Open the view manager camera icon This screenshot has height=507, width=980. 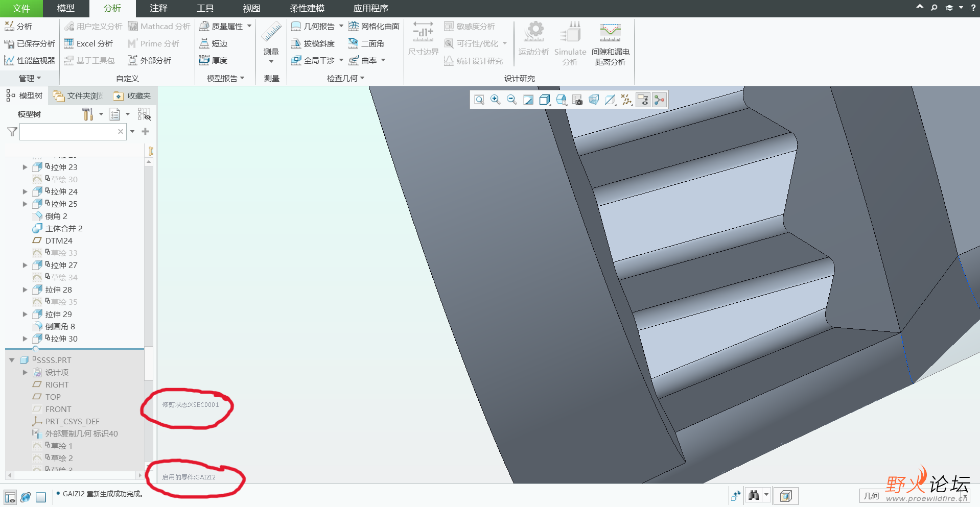coord(577,100)
